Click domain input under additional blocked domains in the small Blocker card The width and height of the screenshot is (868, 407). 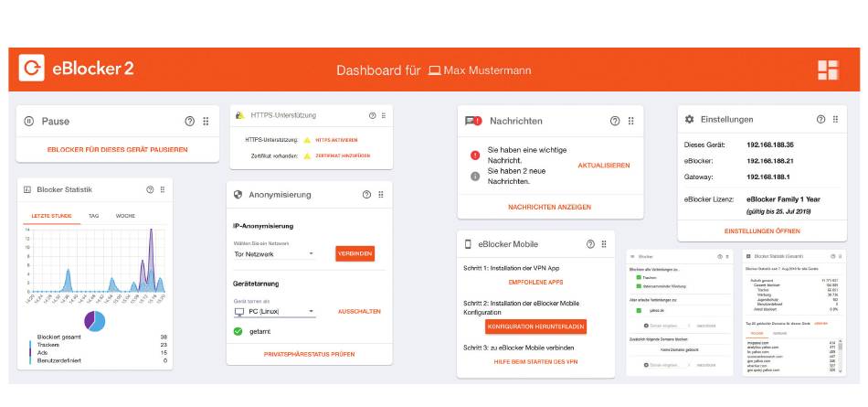click(666, 365)
